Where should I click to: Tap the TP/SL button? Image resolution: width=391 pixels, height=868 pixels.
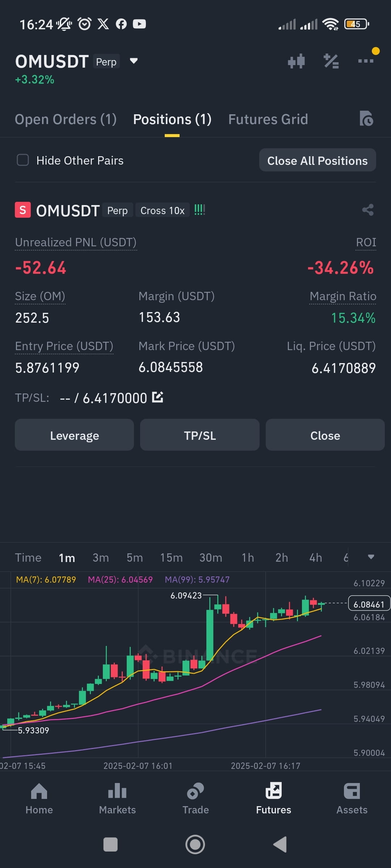[x=200, y=435]
